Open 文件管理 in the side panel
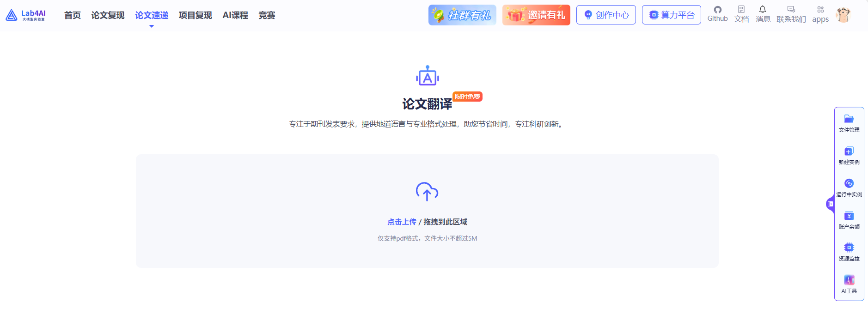The height and width of the screenshot is (333, 868). pyautogui.click(x=849, y=123)
